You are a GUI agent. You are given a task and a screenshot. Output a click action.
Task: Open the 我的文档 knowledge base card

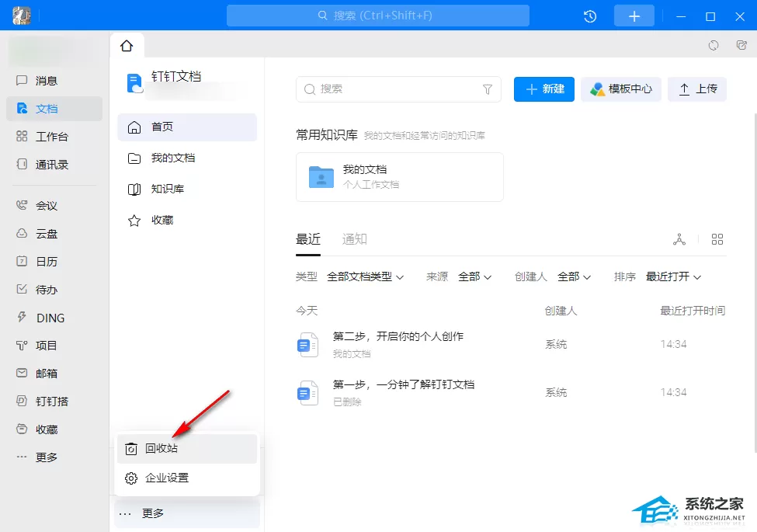400,177
